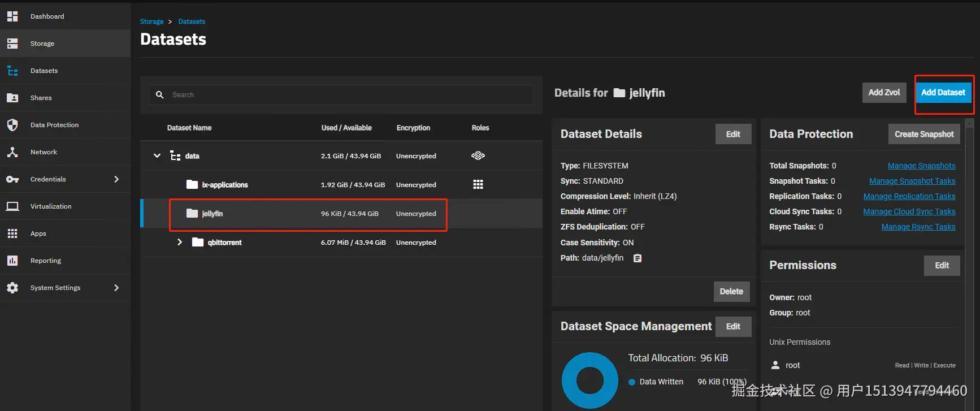This screenshot has width=980, height=411.
Task: Copy dataset path using clipboard icon
Action: (x=638, y=258)
